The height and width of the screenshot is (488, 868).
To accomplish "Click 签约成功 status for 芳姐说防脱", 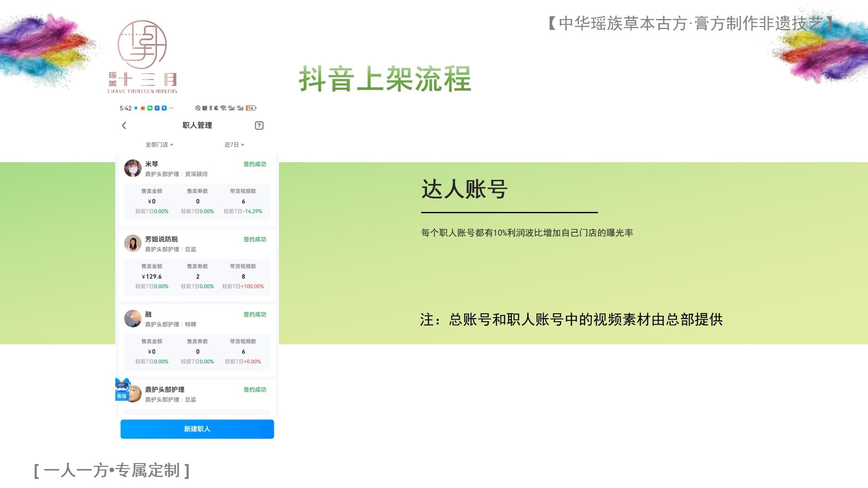I will 255,239.
